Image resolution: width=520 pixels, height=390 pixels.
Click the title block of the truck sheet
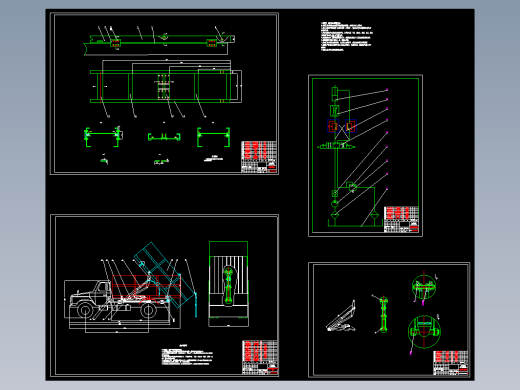click(260, 357)
